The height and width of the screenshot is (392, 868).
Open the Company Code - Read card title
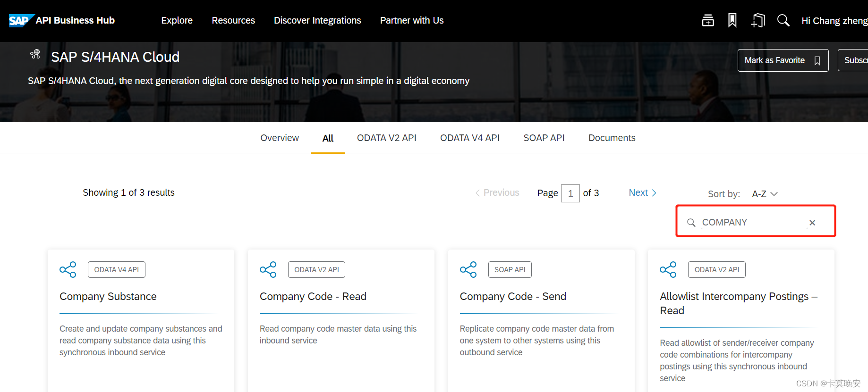click(313, 296)
